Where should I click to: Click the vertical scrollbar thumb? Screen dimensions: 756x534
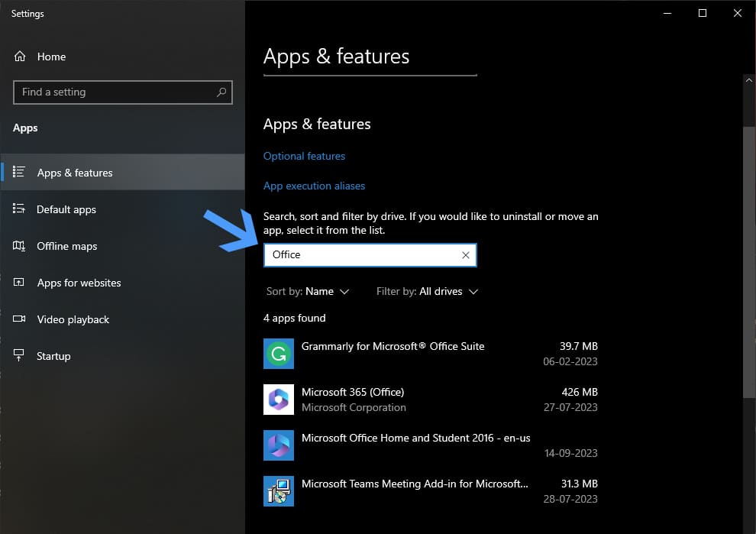coord(749,260)
